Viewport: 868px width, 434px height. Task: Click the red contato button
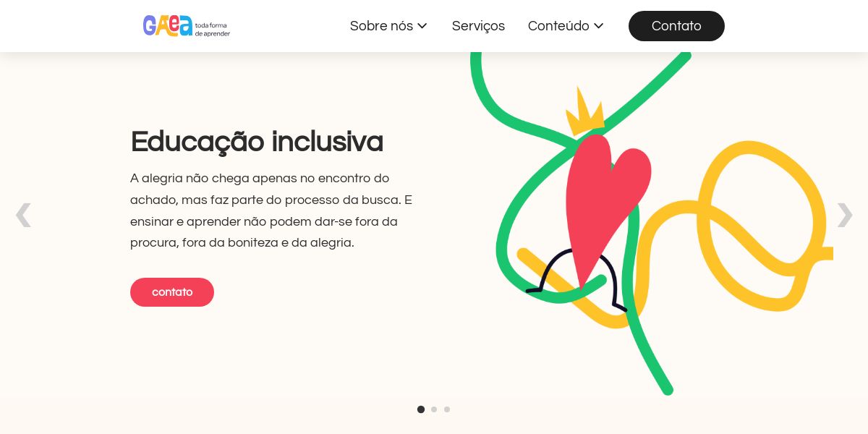pos(172,292)
